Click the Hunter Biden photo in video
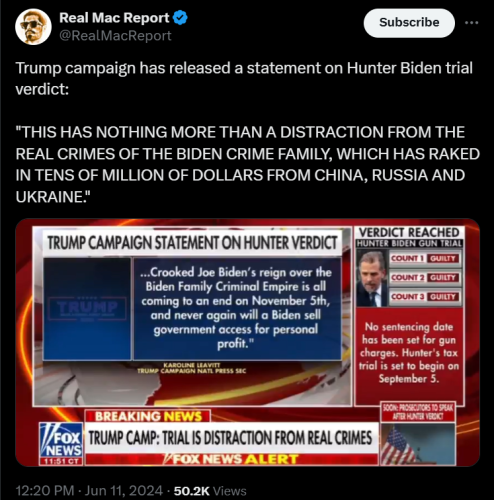This screenshot has height=500, width=494. (x=372, y=278)
